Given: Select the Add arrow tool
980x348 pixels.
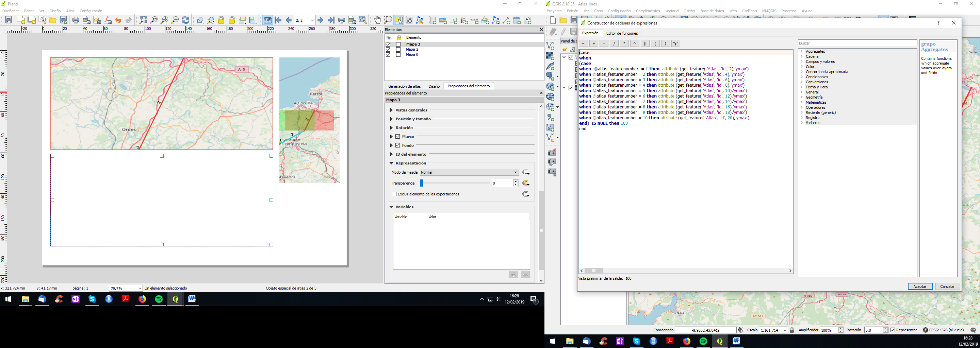Looking at the screenshot, I should (x=506, y=20).
